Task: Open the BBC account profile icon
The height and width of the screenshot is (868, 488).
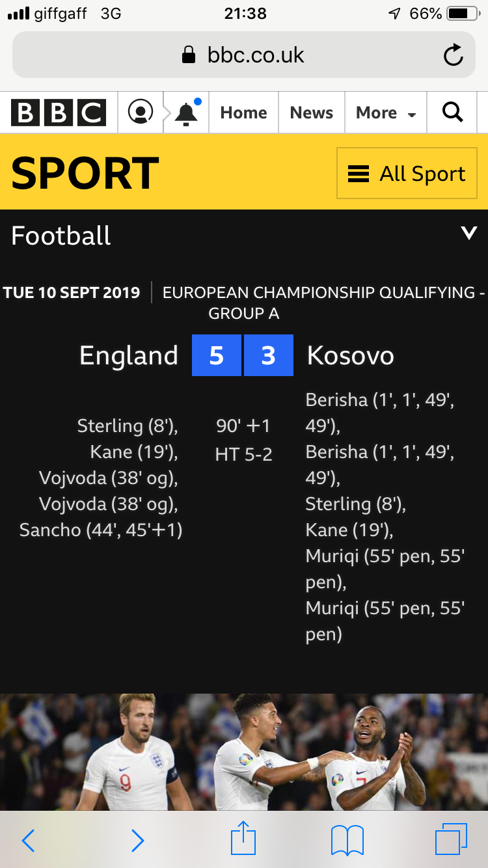Action: tap(141, 113)
